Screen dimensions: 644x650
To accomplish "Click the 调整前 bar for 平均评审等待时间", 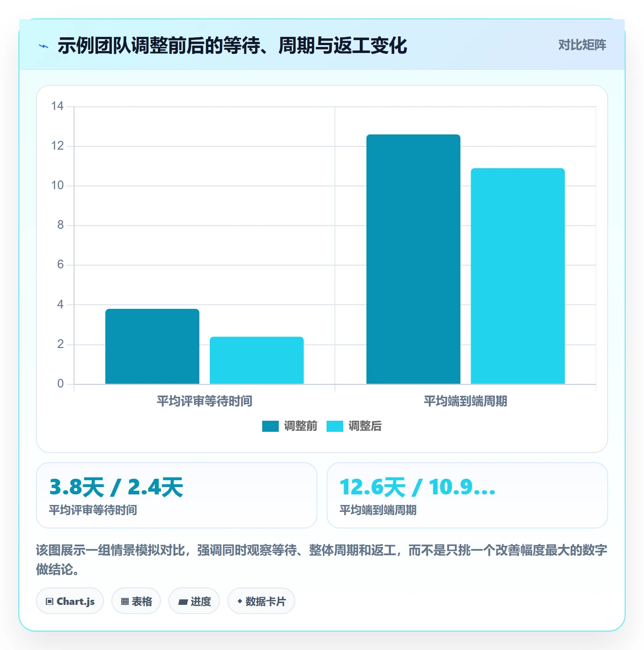I will click(x=152, y=346).
